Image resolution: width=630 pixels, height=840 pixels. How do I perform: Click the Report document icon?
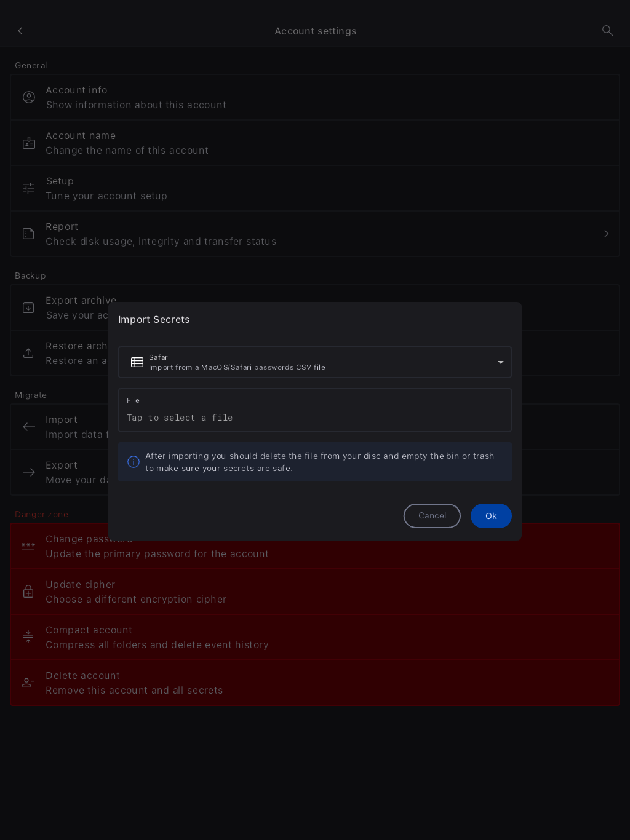(29, 234)
